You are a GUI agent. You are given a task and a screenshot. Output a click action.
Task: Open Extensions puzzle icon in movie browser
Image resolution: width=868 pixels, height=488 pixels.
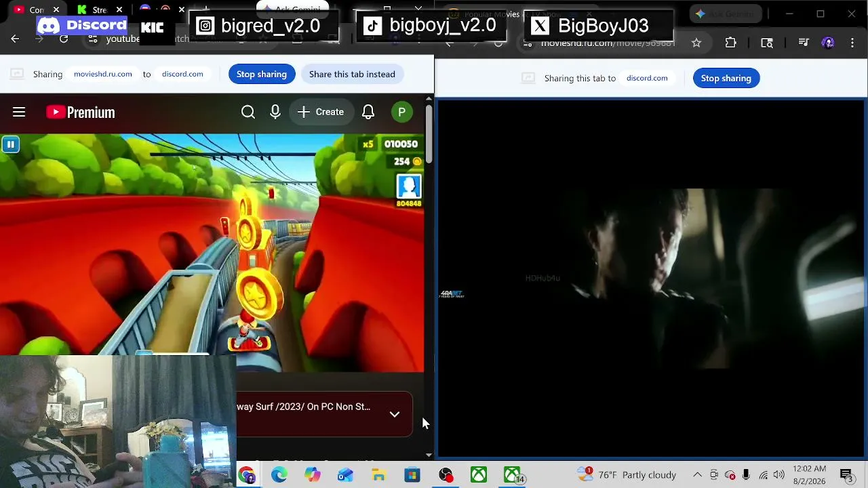point(730,43)
